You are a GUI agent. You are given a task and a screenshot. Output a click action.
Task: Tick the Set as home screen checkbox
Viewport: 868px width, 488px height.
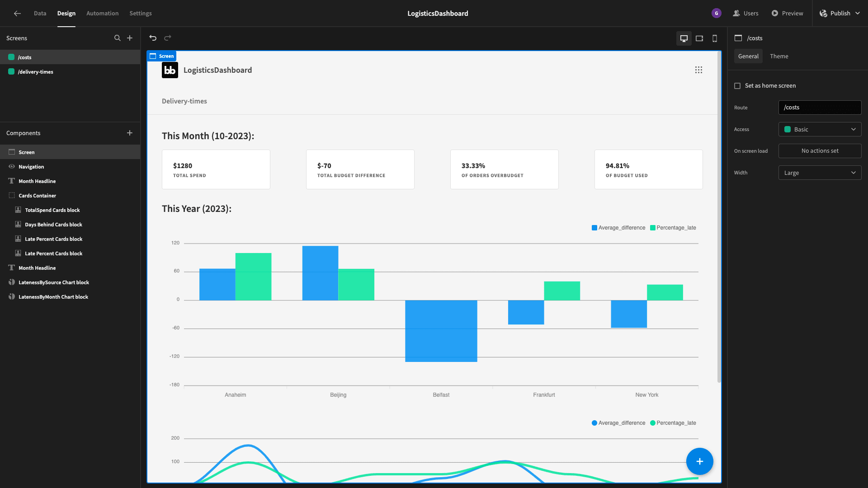point(737,86)
